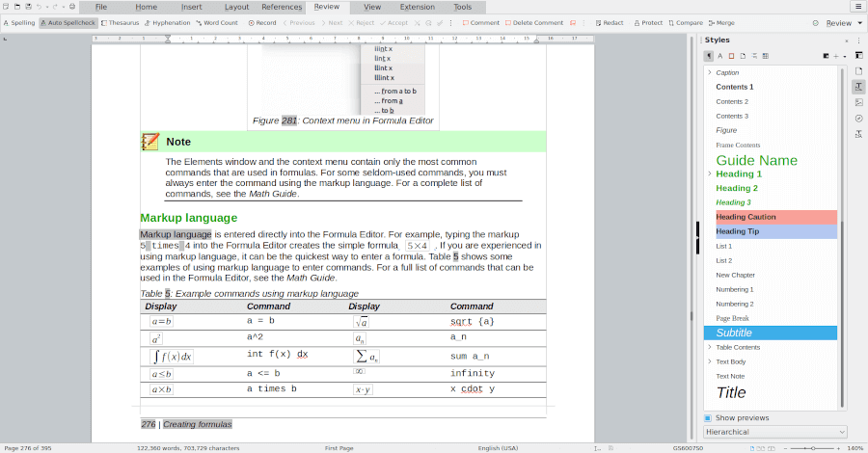Uncheck the Show previews checkbox
This screenshot has height=453, width=868.
tap(708, 417)
